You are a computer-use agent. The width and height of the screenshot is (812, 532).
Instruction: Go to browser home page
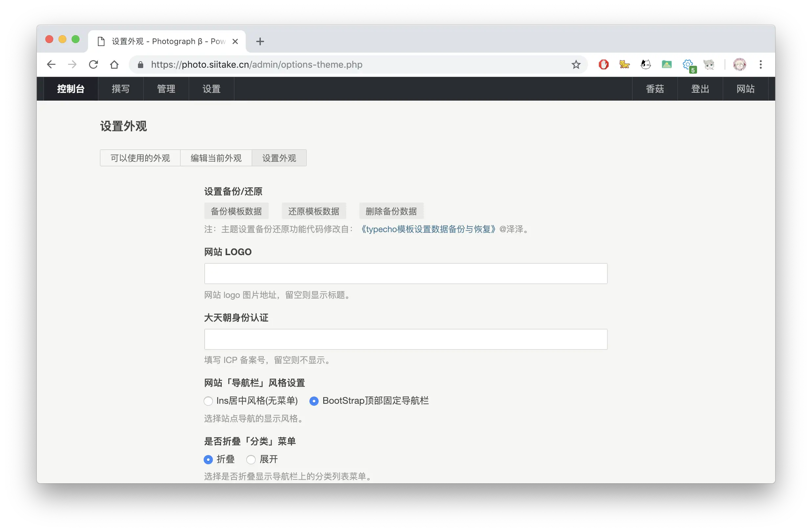[x=114, y=64]
